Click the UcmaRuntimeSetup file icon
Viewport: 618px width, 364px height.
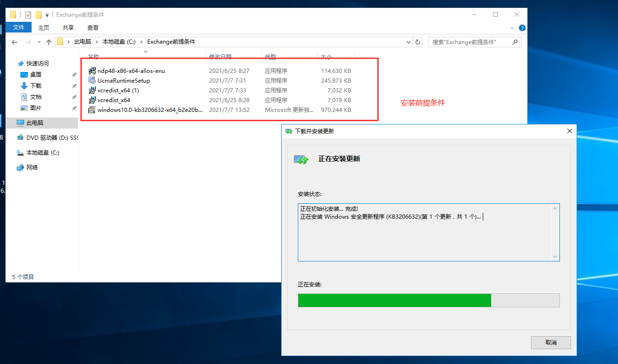(x=92, y=81)
